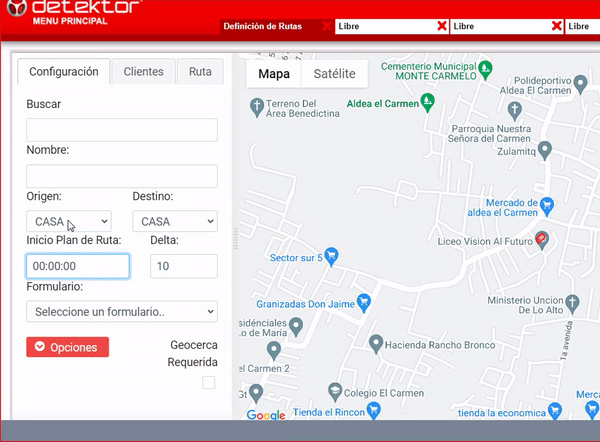Click the Detektor logo icon

16,8
